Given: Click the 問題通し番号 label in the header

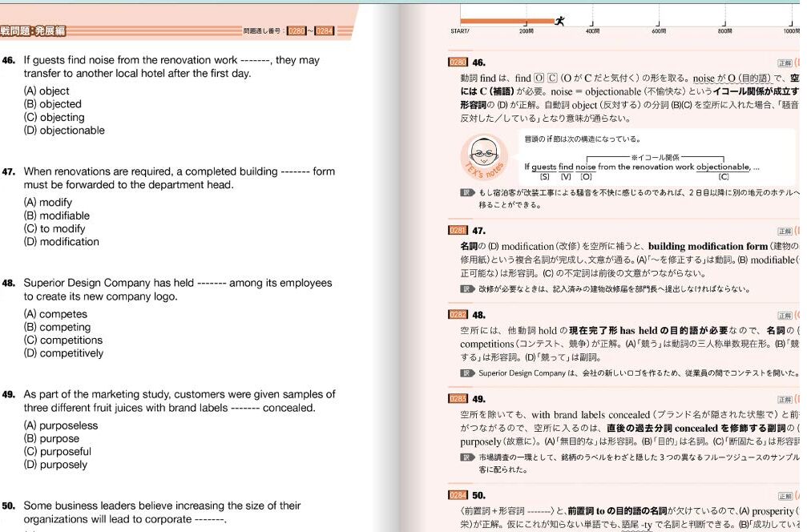Looking at the screenshot, I should tap(262, 31).
